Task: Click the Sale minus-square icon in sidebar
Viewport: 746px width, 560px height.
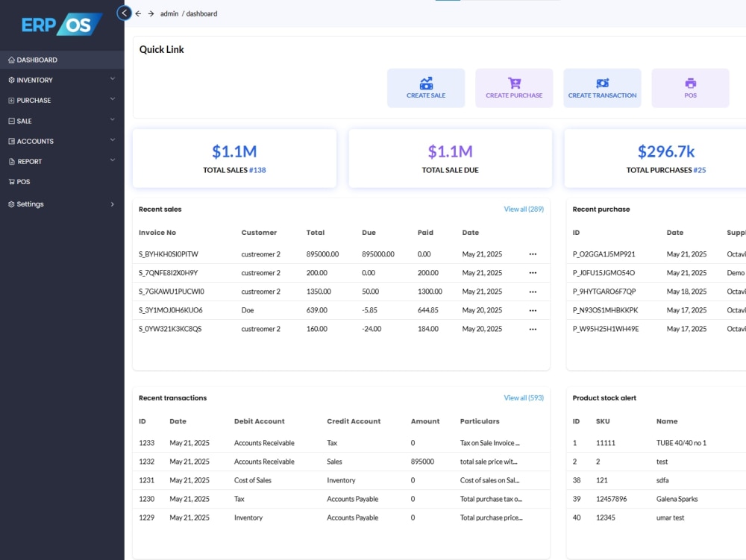Action: click(x=11, y=121)
